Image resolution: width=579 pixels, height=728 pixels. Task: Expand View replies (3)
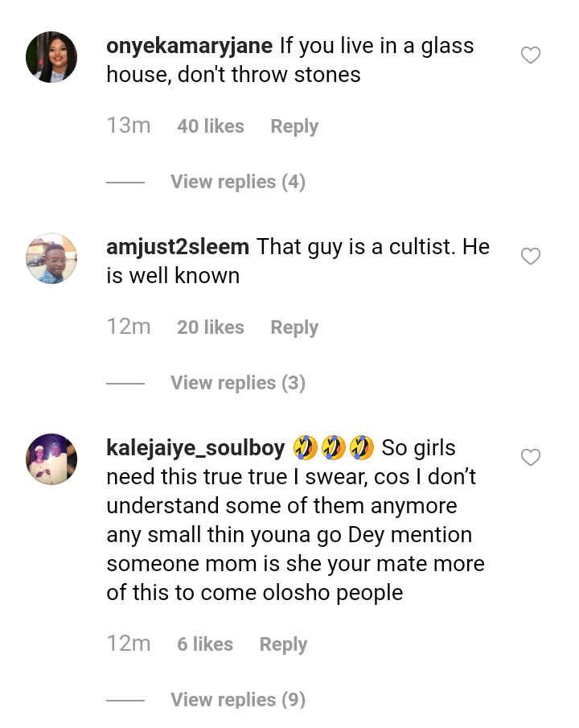pyautogui.click(x=237, y=383)
